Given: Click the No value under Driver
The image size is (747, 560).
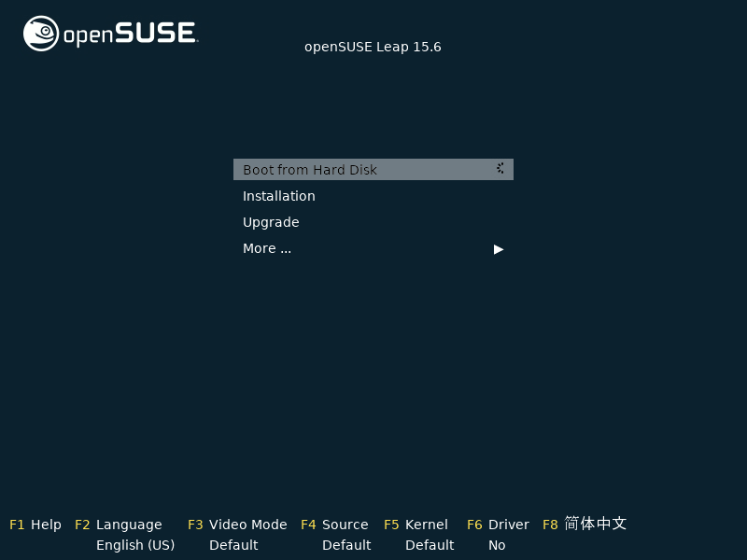Looking at the screenshot, I should (x=497, y=545).
